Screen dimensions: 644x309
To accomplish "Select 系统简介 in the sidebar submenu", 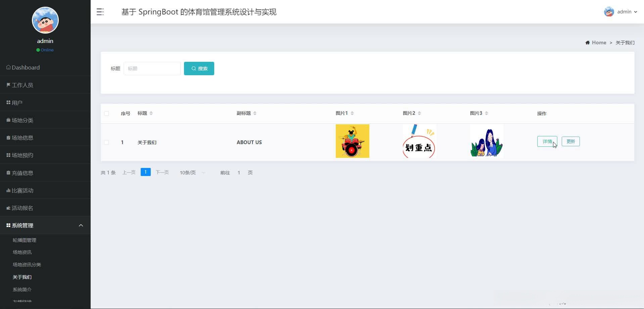I will [21, 289].
